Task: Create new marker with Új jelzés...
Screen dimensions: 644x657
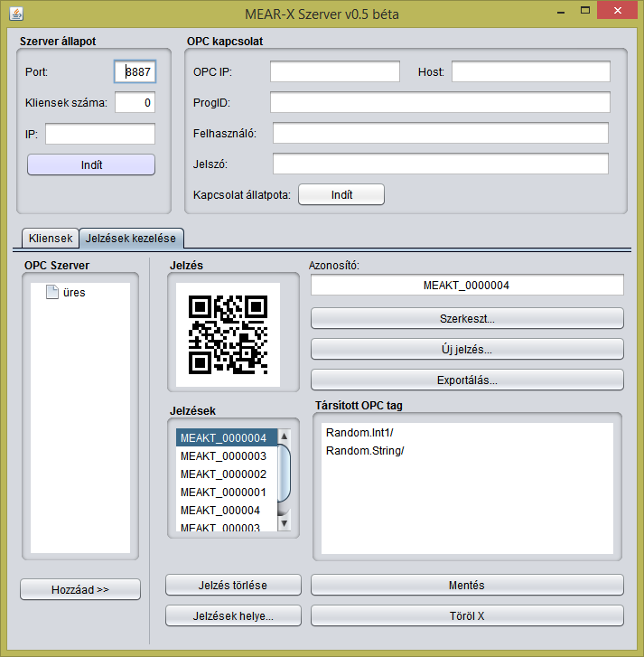Action: point(467,350)
